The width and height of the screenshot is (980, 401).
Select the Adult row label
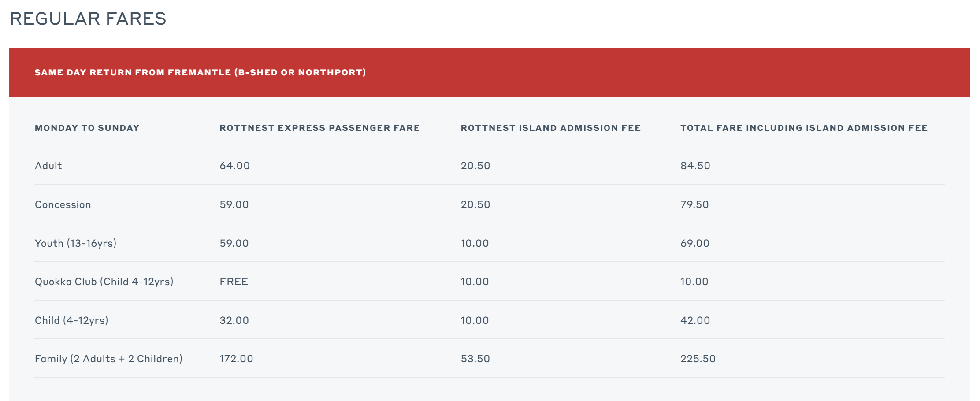click(48, 166)
